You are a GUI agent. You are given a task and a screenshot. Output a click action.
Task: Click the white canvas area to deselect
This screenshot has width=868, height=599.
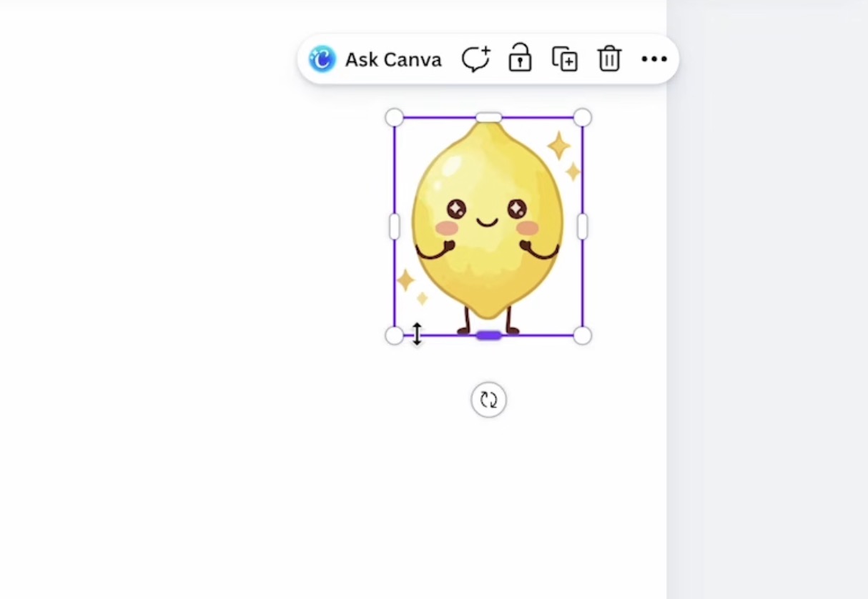tap(179, 465)
